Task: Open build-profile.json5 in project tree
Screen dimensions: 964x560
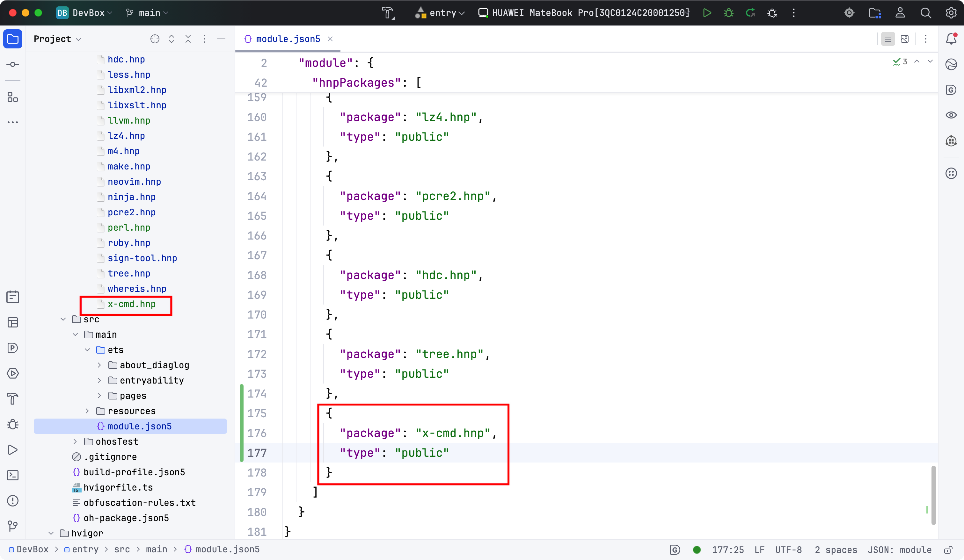Action: pyautogui.click(x=134, y=472)
